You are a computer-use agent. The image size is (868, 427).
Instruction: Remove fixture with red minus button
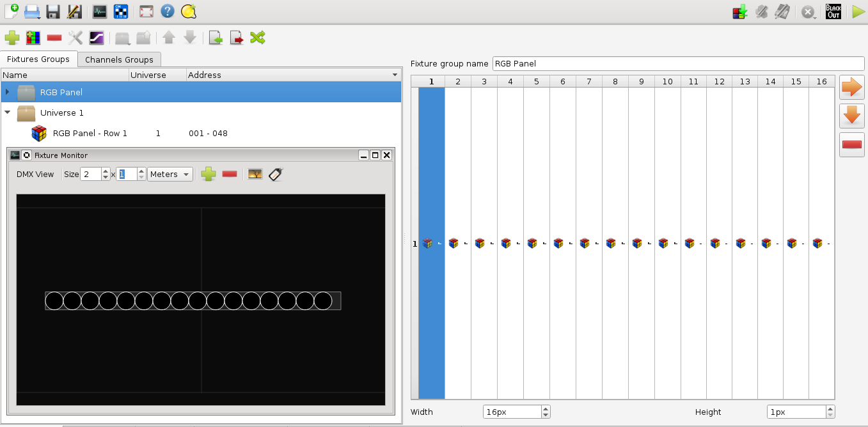pyautogui.click(x=852, y=145)
